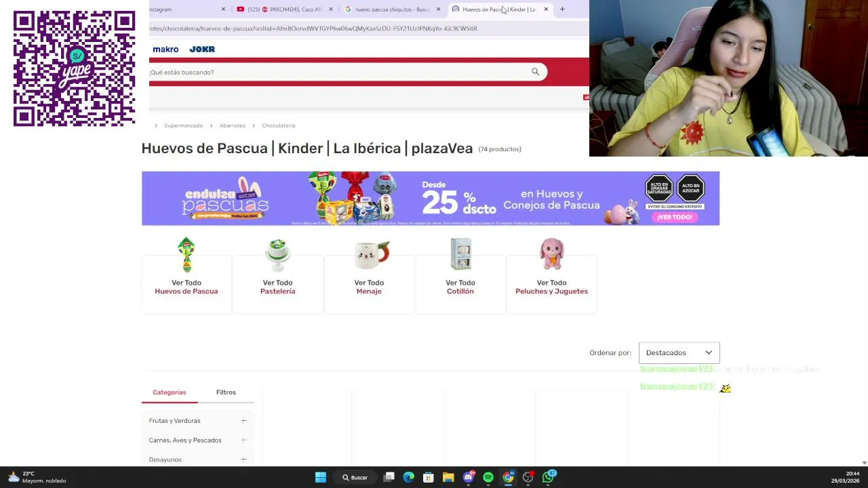Open the Chocolatería breadcrumb link
This screenshot has height=488, width=868.
coord(279,125)
